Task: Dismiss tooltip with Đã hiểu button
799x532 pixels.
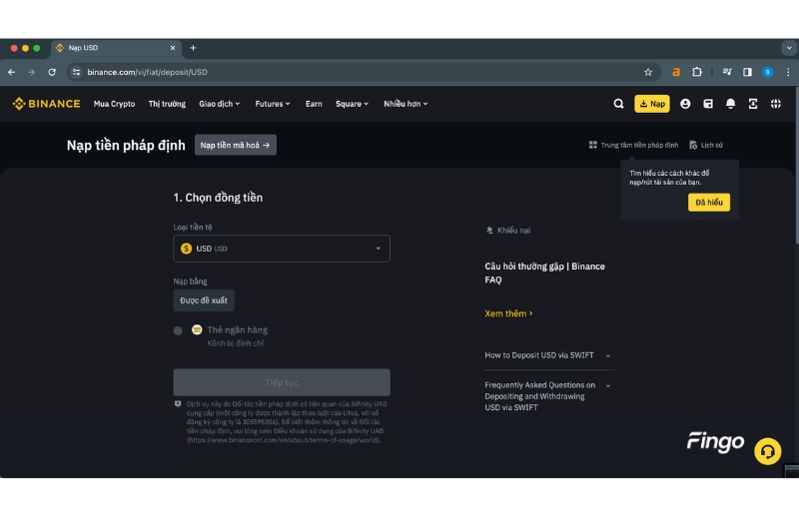Action: coord(709,203)
